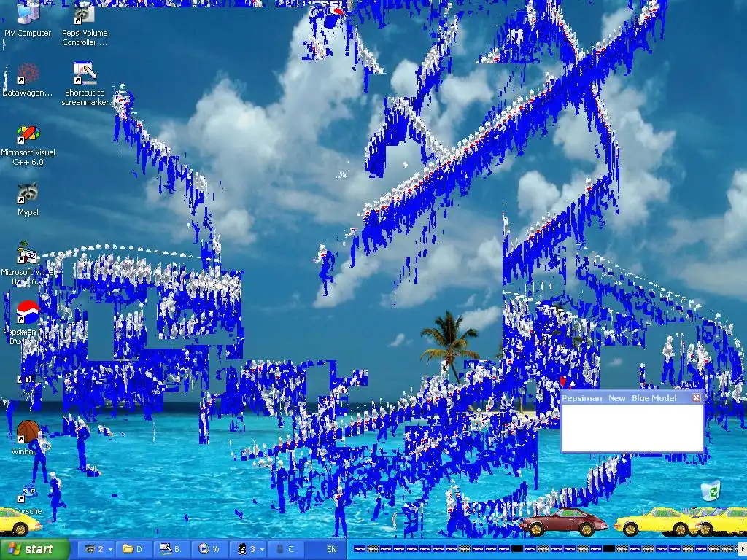747x560 pixels.
Task: Click inside the white Pepsiman window area
Action: coord(632,427)
